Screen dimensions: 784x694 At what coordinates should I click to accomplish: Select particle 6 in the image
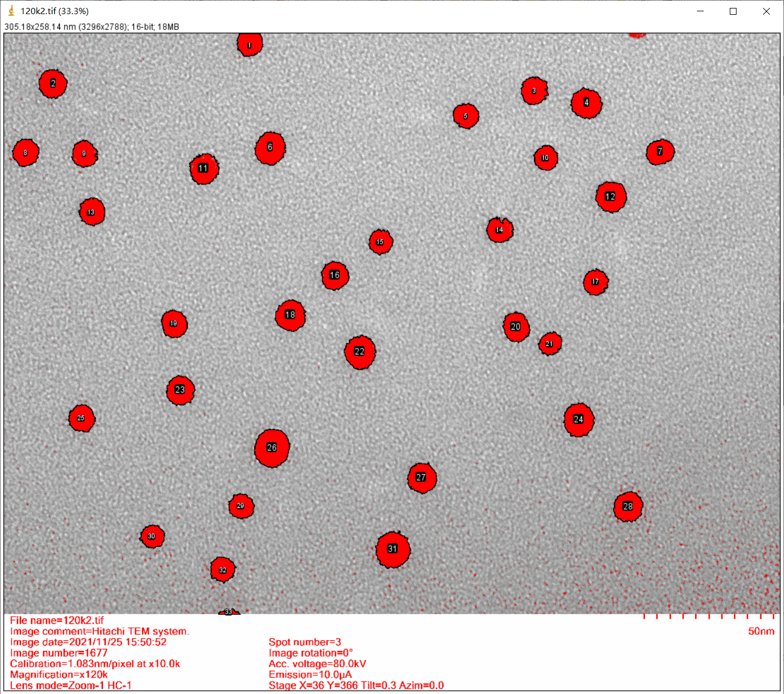point(270,148)
